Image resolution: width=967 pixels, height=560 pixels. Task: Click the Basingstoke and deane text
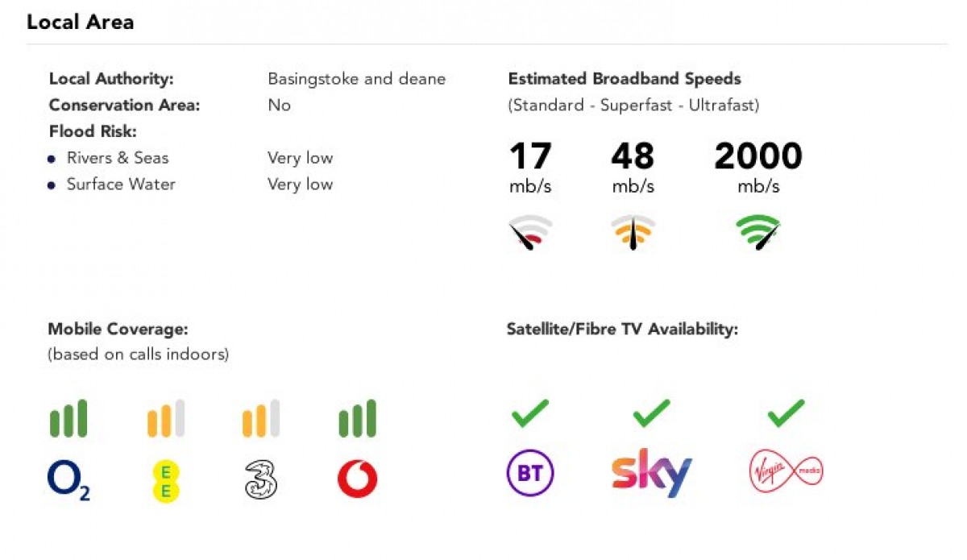coord(356,79)
